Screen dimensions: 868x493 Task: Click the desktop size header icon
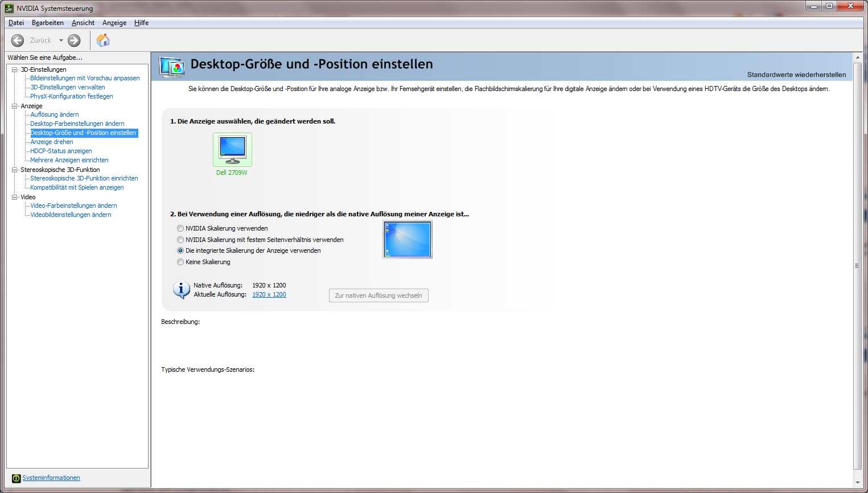[x=172, y=67]
